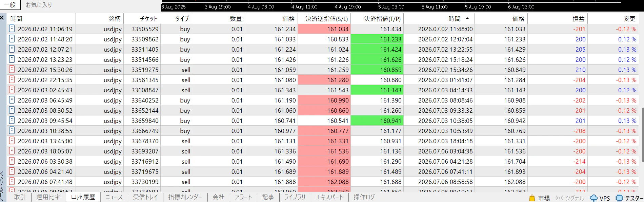644x202 pixels.
Task: Click the chart time label 5 Aug 19:00
Action: click(x=478, y=7)
